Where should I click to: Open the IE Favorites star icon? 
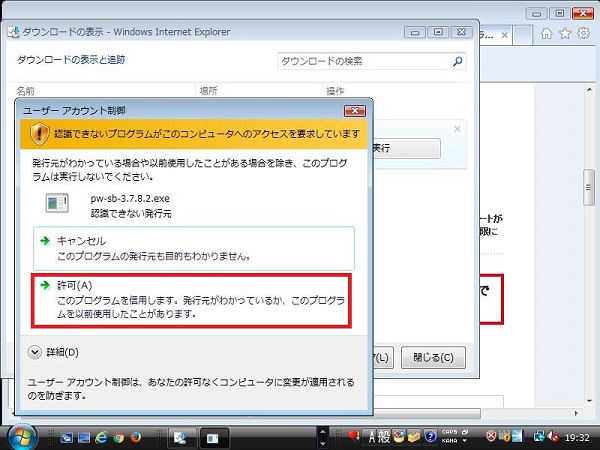click(x=565, y=34)
